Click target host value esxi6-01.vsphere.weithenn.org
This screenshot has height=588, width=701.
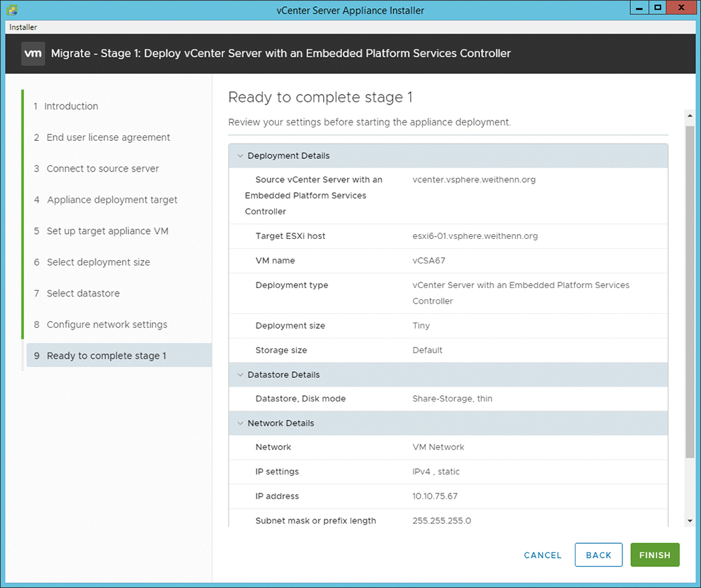coord(475,236)
